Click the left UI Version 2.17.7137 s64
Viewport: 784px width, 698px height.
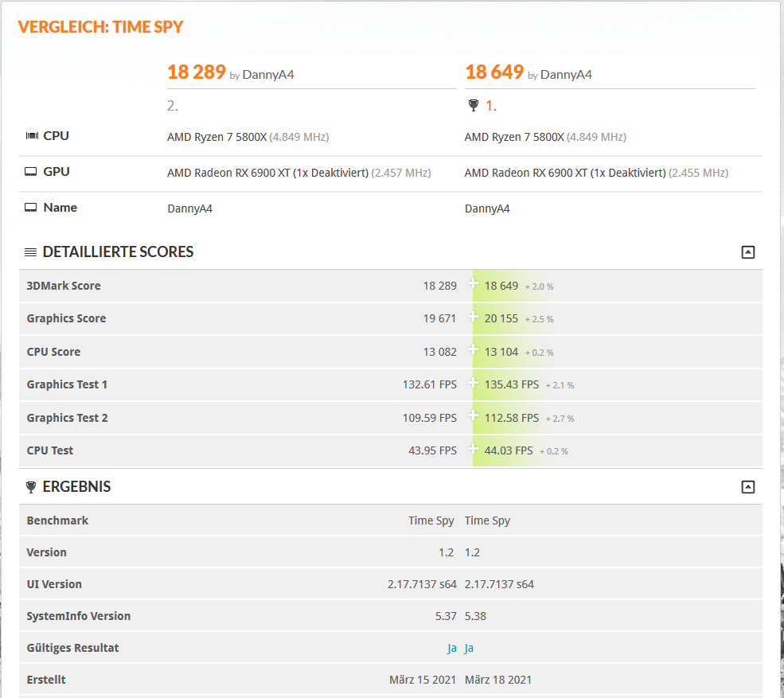[x=422, y=584]
